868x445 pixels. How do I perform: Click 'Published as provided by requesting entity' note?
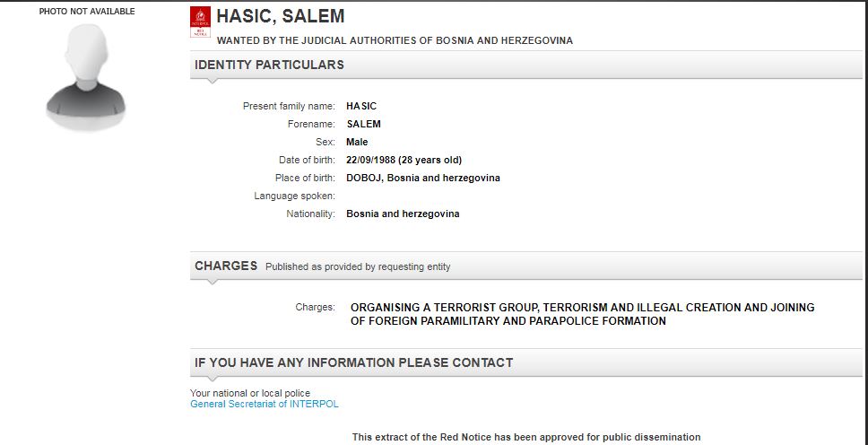pos(358,266)
